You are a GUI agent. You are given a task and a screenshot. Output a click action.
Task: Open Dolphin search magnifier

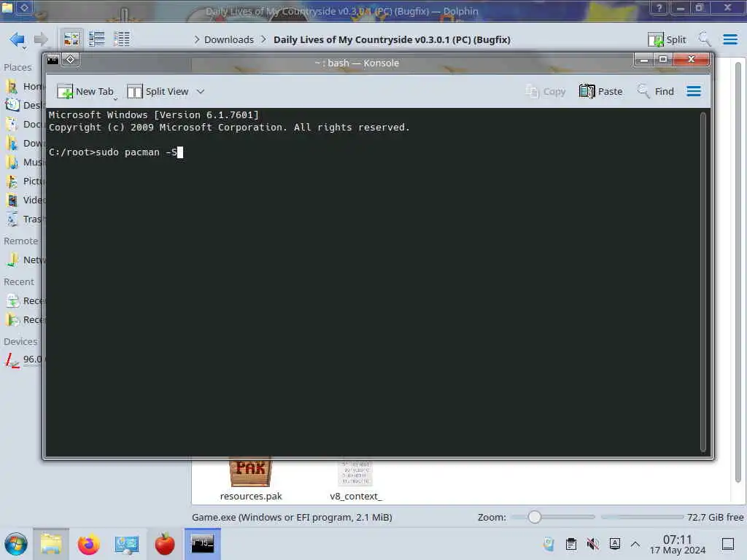click(x=705, y=39)
